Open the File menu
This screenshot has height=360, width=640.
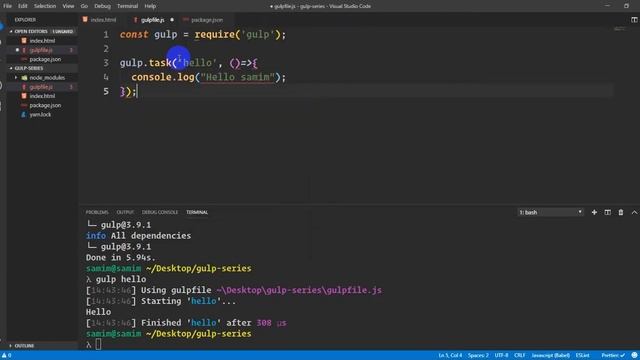click(7, 6)
